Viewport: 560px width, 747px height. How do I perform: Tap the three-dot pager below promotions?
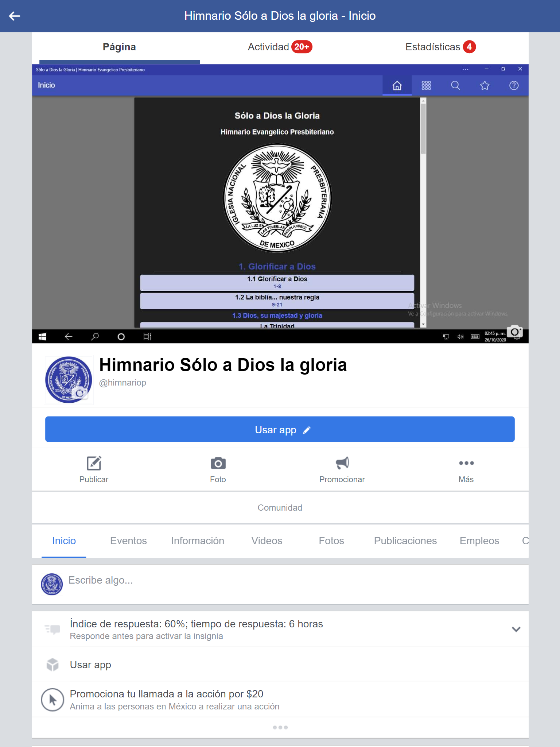(280, 727)
